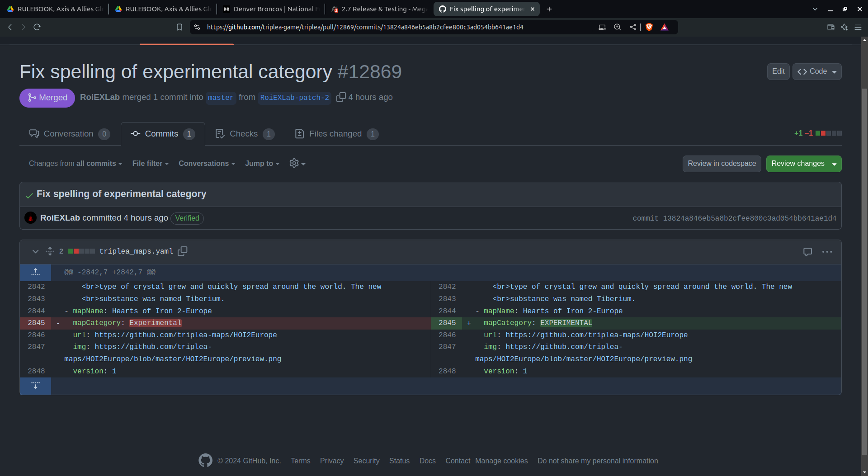Open RoiEXLab-patch-2 branch link

(x=295, y=98)
